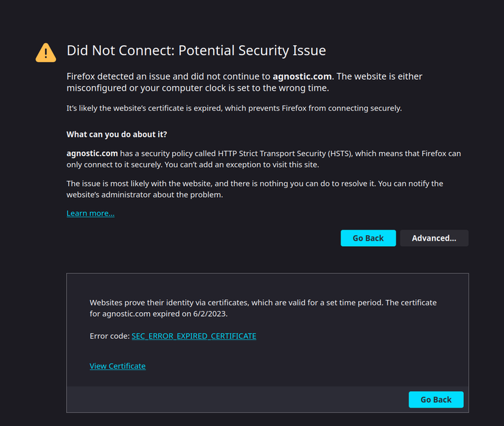The image size is (504, 426).
Task: Open the Advanced… options button
Action: tap(434, 238)
